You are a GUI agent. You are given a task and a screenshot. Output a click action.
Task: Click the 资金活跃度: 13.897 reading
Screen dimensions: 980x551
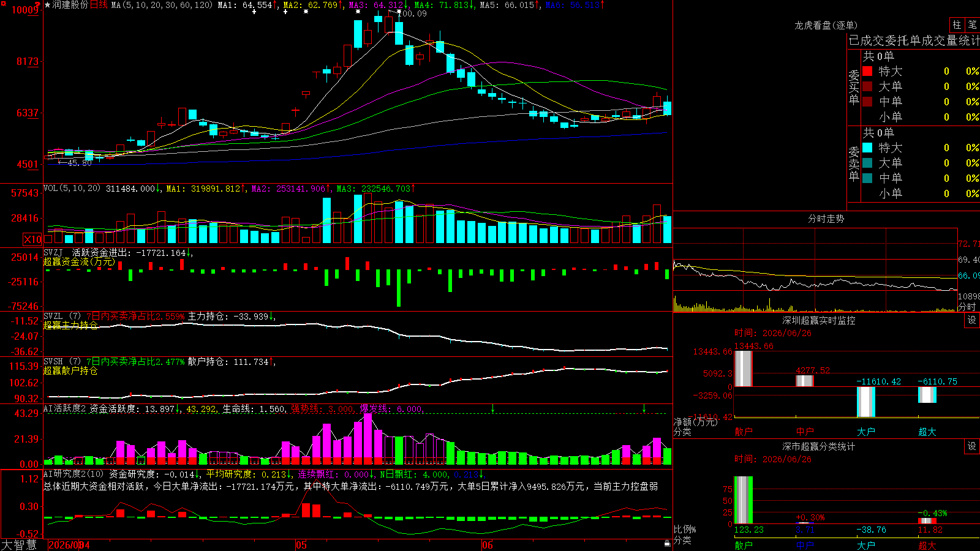click(x=135, y=409)
